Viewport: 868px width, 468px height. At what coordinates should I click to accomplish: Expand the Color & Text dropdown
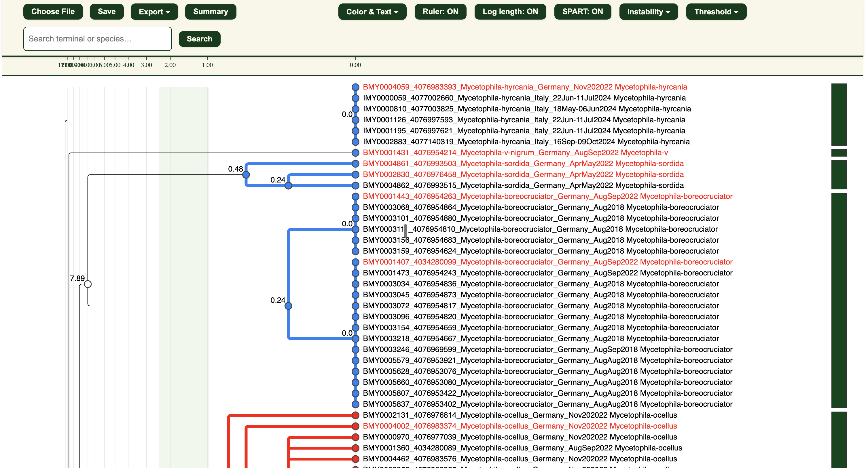click(372, 12)
